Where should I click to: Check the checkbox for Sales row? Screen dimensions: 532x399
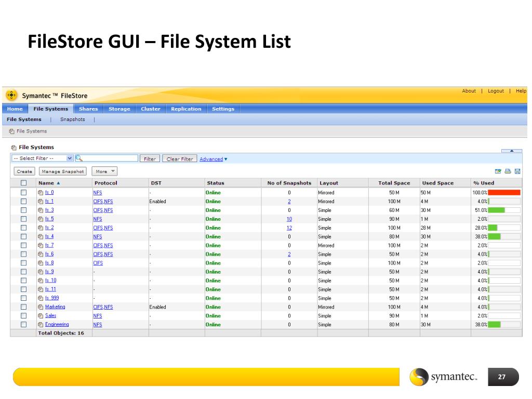pyautogui.click(x=23, y=315)
